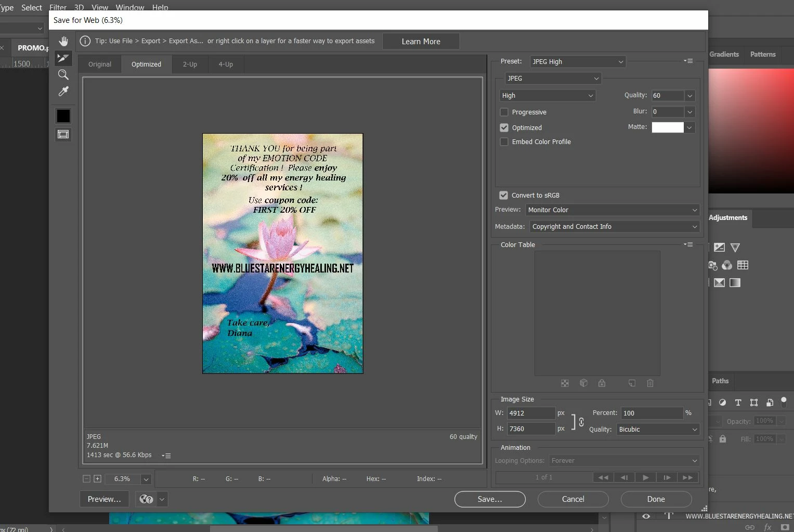Open the Bicubic resampling quality dropdown
The width and height of the screenshot is (794, 532).
coord(657,430)
